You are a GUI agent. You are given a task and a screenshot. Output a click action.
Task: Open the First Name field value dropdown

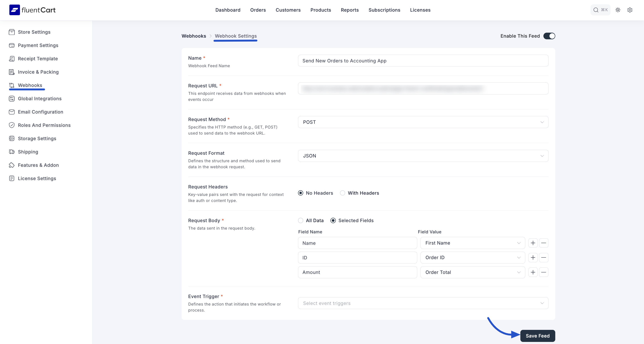click(473, 243)
